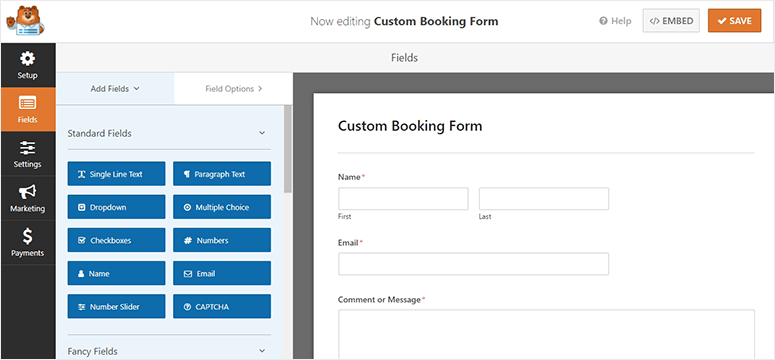The height and width of the screenshot is (360, 775).
Task: Add a Name field
Action: [x=116, y=273]
